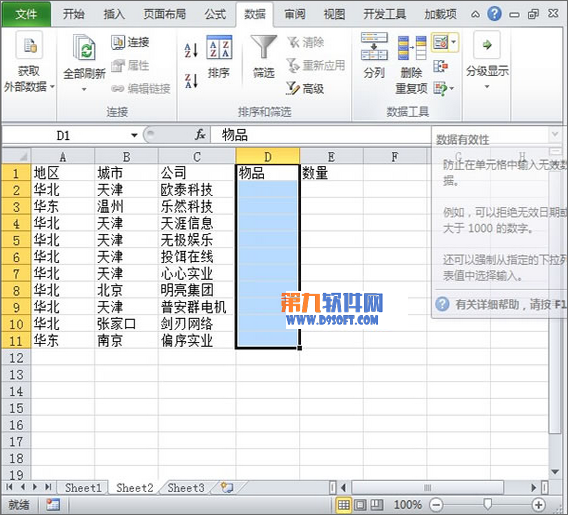Open Excel Help question mark
This screenshot has width=568, height=515.
494,14
